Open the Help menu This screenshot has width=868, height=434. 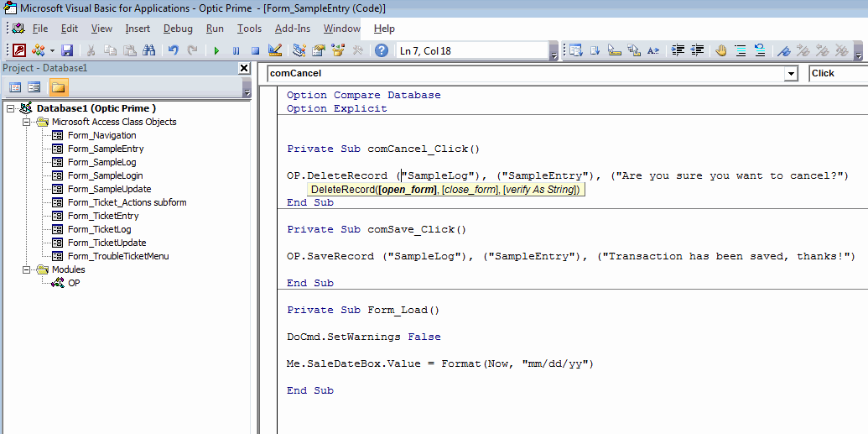click(384, 29)
